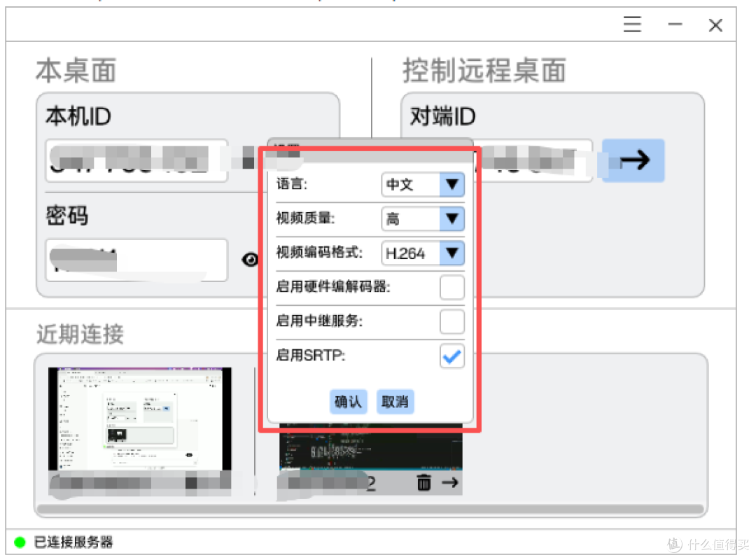This screenshot has height=560, width=756.
Task: Click the 视频质量 label
Action: (x=305, y=218)
